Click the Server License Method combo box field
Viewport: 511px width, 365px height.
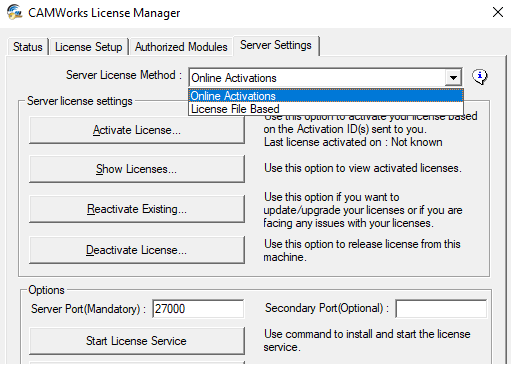325,78
